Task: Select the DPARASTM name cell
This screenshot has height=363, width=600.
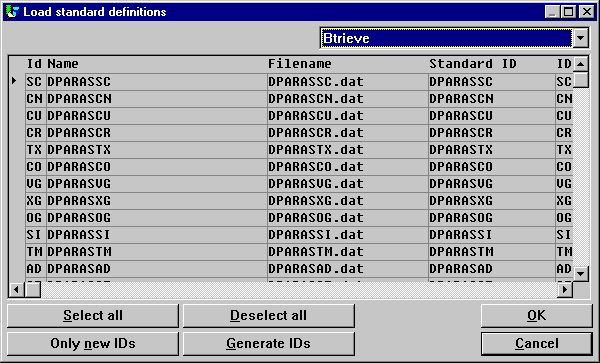Action: click(x=157, y=252)
